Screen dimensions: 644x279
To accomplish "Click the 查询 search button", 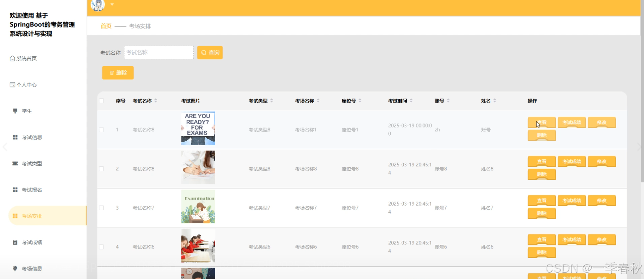I will (x=210, y=53).
